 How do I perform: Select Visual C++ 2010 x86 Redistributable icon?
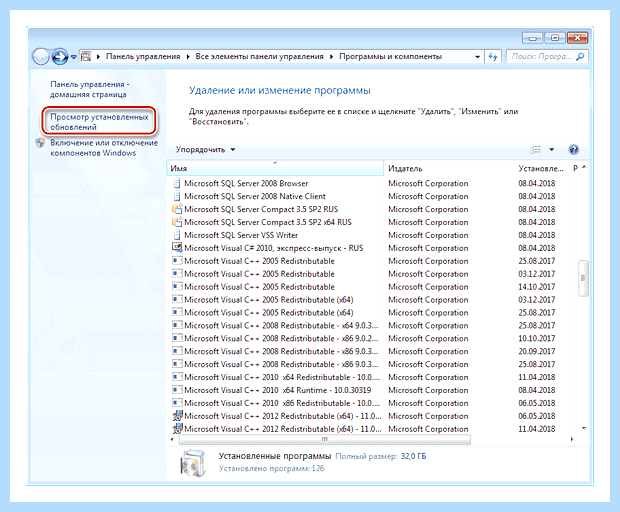[177, 403]
